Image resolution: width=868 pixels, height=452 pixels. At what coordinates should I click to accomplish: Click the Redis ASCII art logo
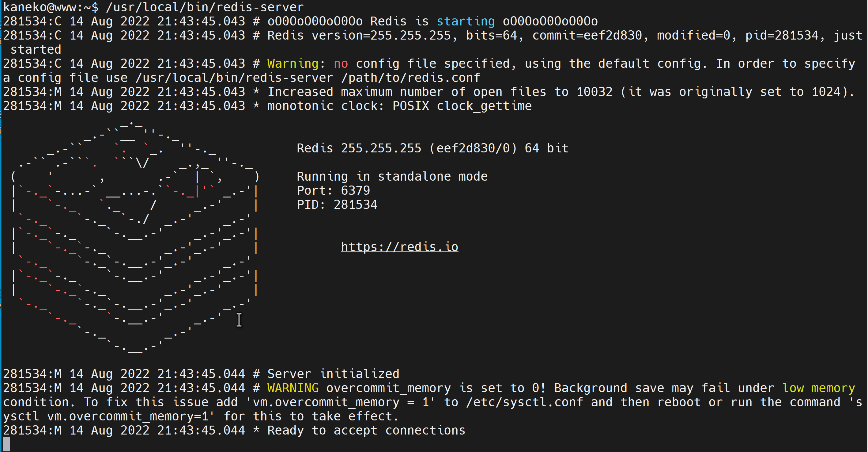(x=135, y=236)
